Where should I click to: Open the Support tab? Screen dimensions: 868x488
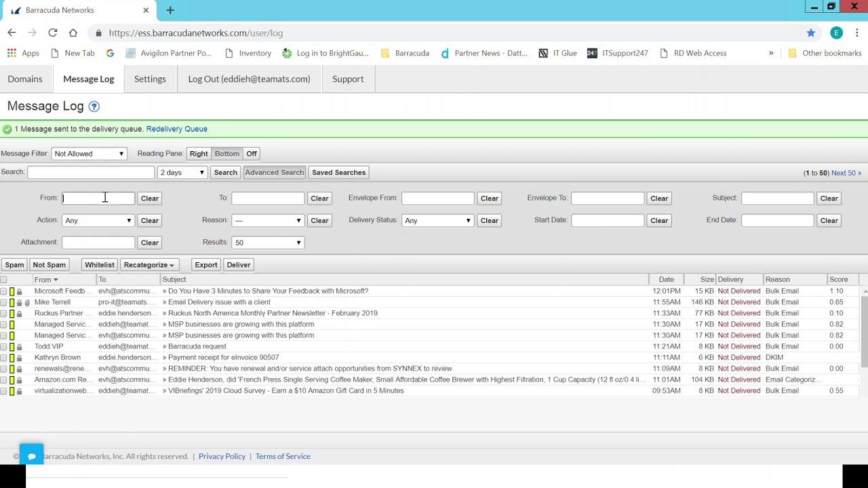pyautogui.click(x=348, y=79)
